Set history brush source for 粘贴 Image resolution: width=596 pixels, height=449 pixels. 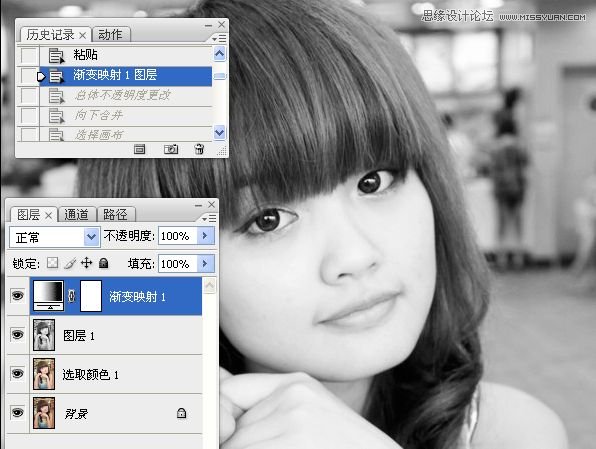coord(29,56)
